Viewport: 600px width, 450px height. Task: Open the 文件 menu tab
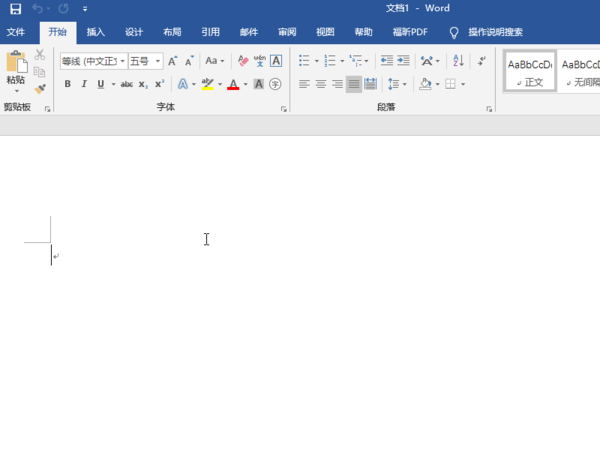[x=16, y=32]
